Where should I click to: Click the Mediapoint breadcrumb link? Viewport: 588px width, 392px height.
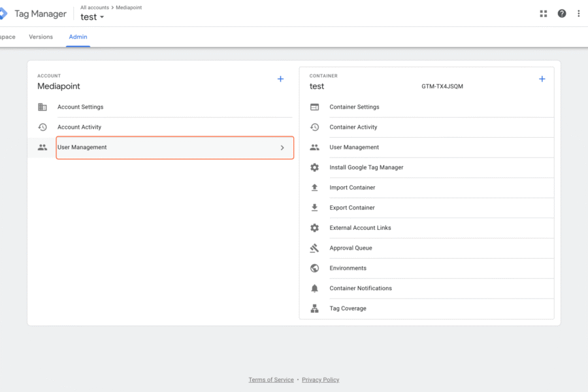129,7
